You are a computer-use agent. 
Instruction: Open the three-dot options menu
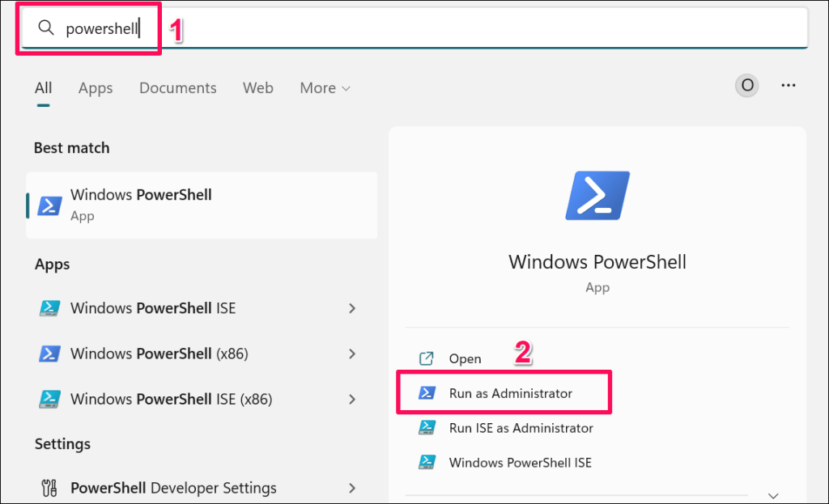point(789,85)
